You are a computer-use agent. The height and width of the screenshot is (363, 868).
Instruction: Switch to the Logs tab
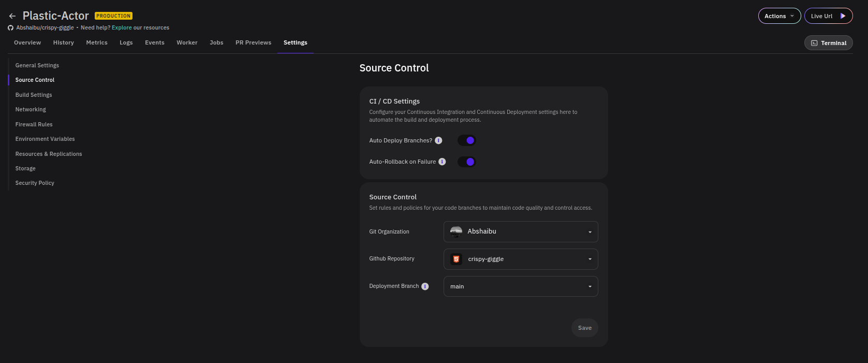click(126, 42)
